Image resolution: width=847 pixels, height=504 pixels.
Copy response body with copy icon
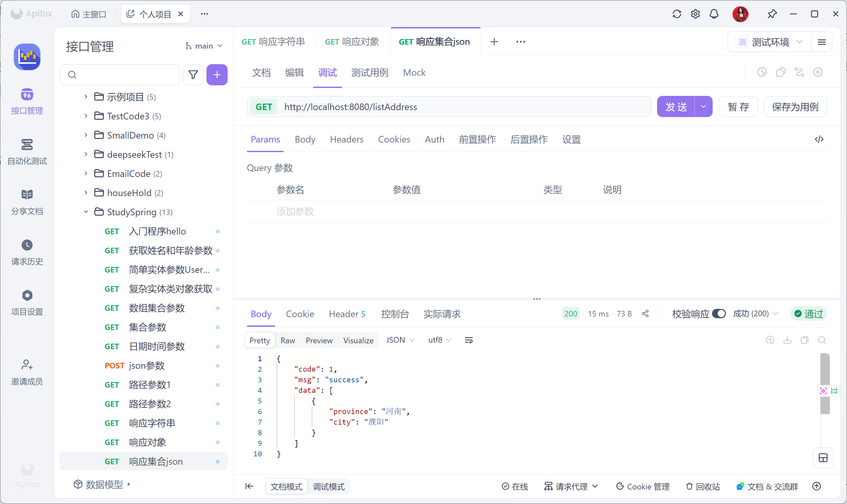pos(804,340)
